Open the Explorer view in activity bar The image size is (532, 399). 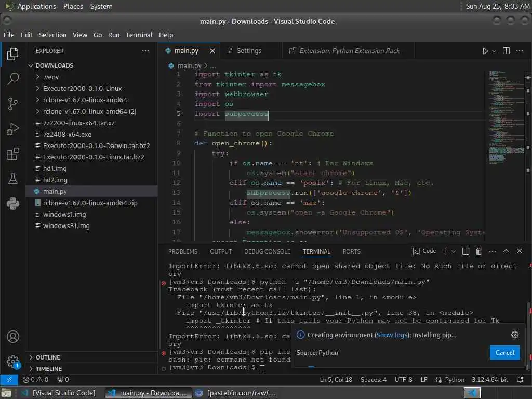click(12, 54)
